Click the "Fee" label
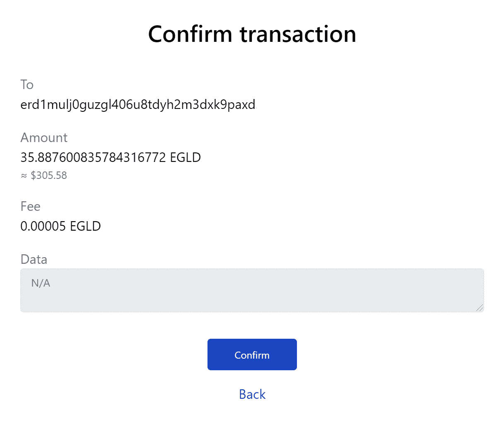Viewport: 504px width, 422px height. pos(30,206)
